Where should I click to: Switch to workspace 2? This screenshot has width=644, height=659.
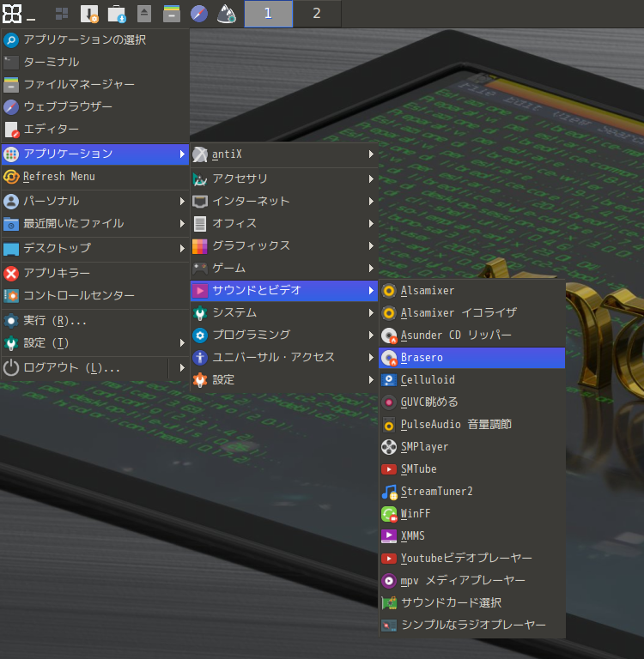(317, 14)
